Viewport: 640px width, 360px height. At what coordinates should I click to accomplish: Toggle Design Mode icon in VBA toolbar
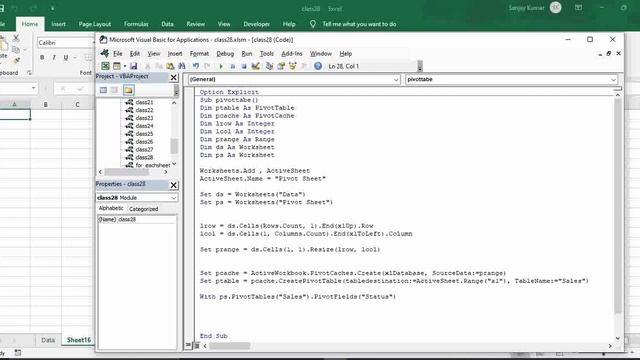(x=256, y=66)
